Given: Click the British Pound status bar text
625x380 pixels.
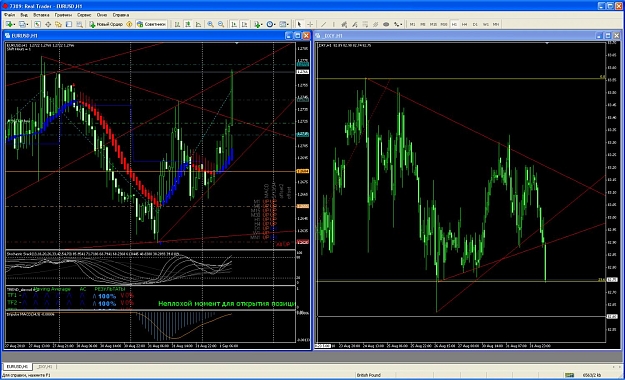Looking at the screenshot, I should [x=369, y=375].
